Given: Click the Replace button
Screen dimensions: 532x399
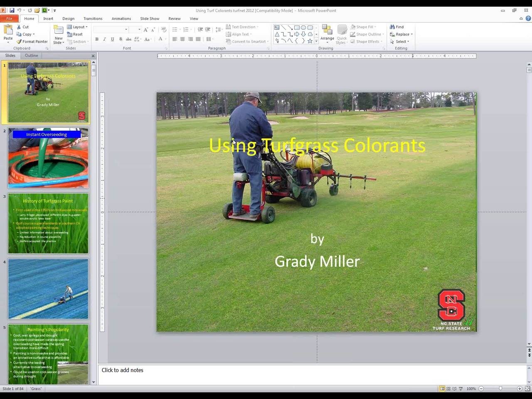Looking at the screenshot, I should (x=401, y=34).
